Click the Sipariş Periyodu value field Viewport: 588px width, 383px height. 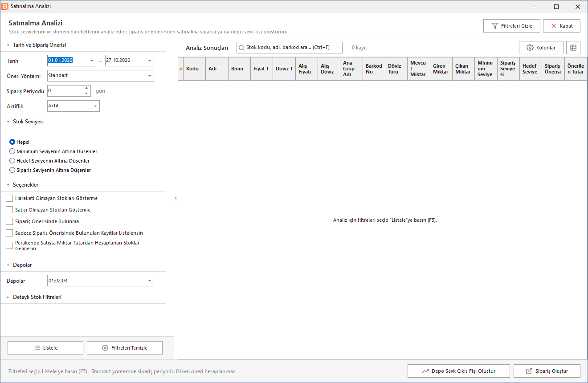65,91
